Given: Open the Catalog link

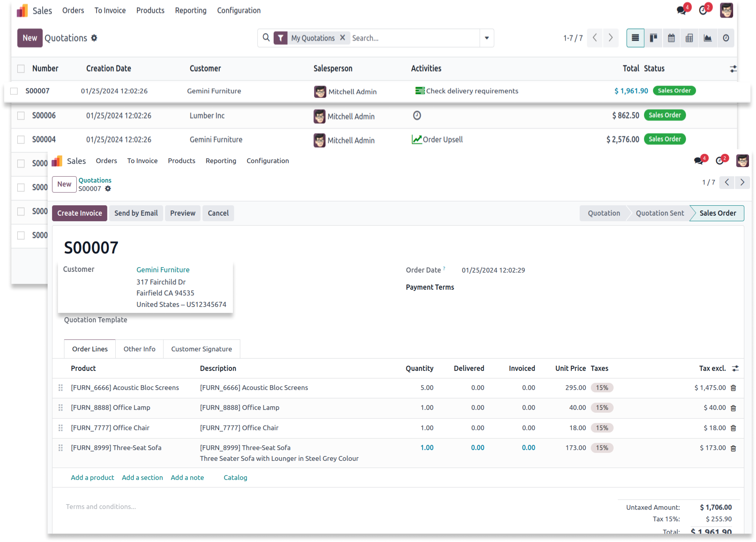Looking at the screenshot, I should tap(235, 478).
